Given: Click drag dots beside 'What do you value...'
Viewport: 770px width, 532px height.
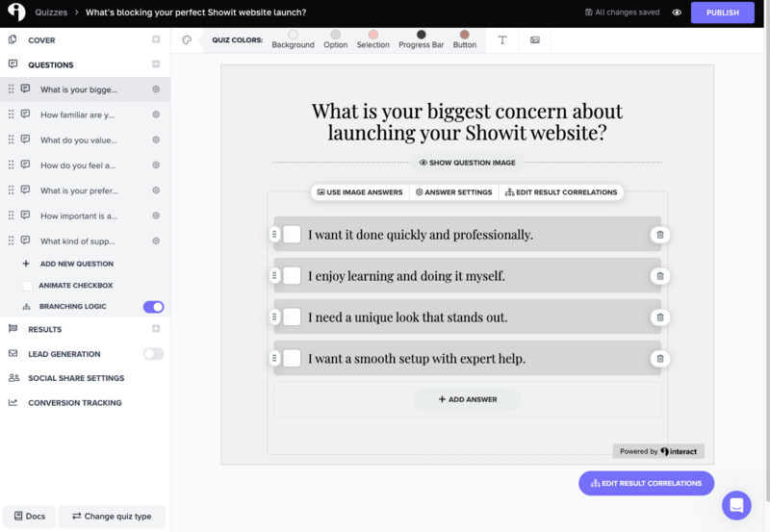Looking at the screenshot, I should [11, 139].
